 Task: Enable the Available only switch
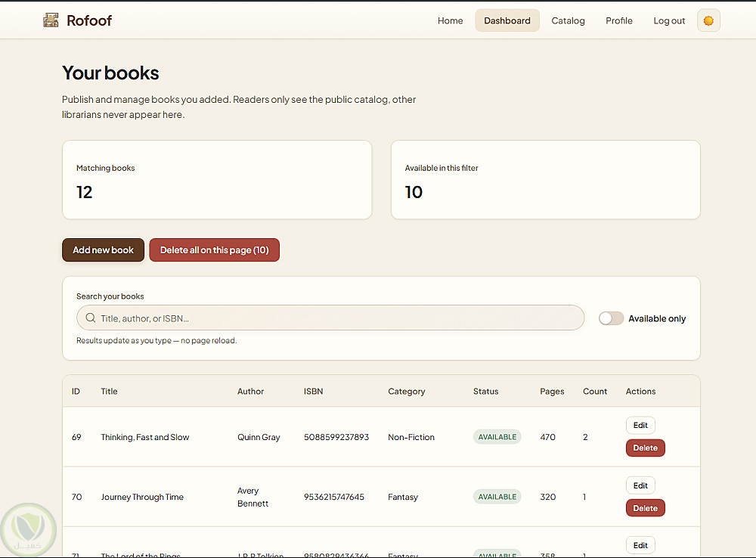pos(611,318)
